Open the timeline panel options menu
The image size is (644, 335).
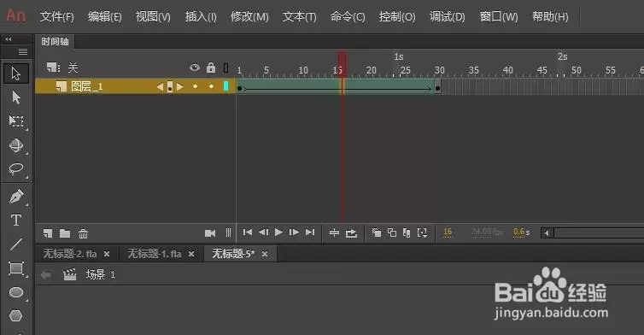(23, 51)
